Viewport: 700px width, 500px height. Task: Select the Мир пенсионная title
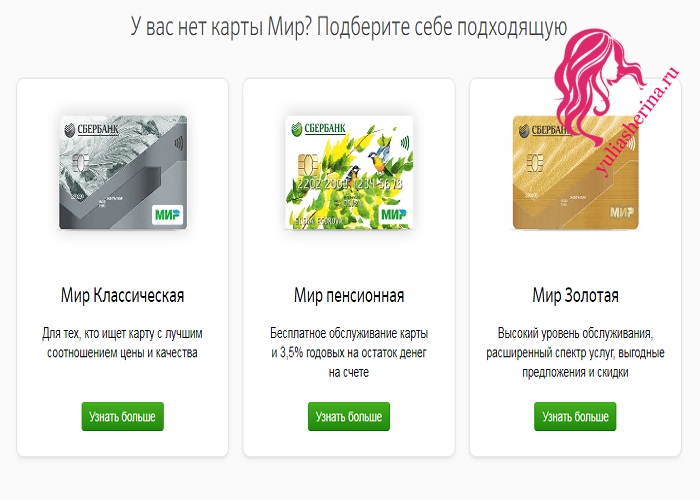(x=349, y=296)
